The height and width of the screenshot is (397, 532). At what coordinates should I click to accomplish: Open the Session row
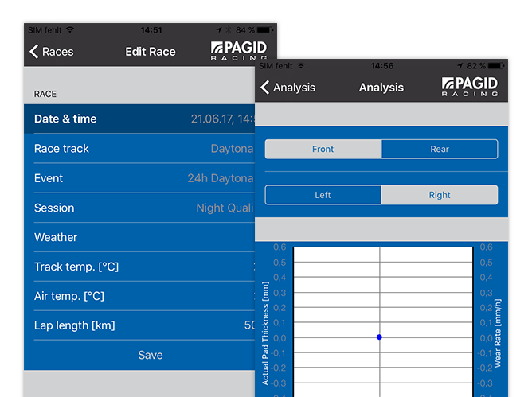(x=139, y=208)
